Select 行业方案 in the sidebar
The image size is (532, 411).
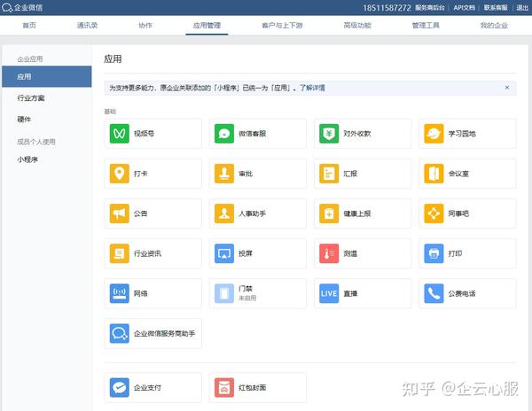(x=31, y=98)
